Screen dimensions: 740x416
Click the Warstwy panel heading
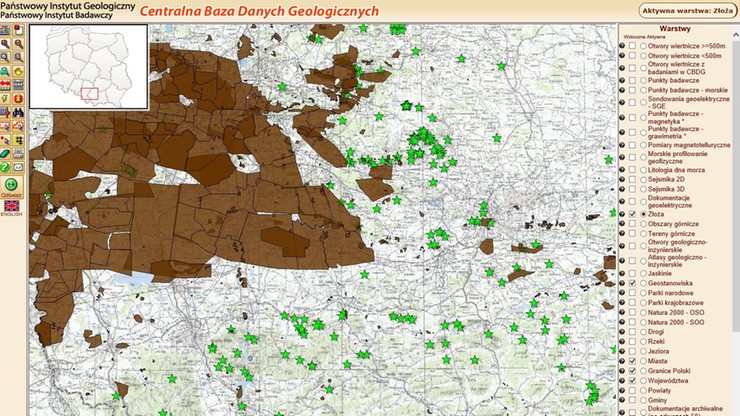pos(675,29)
